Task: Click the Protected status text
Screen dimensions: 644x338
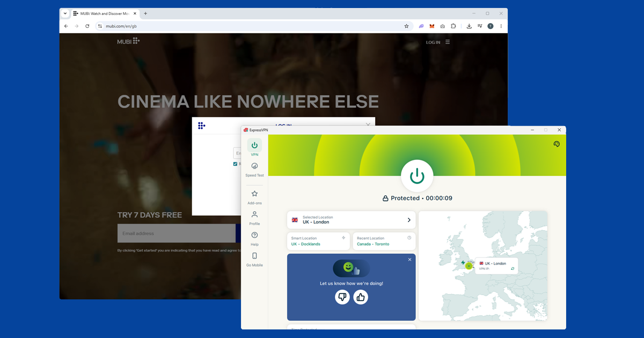Action: (405, 198)
